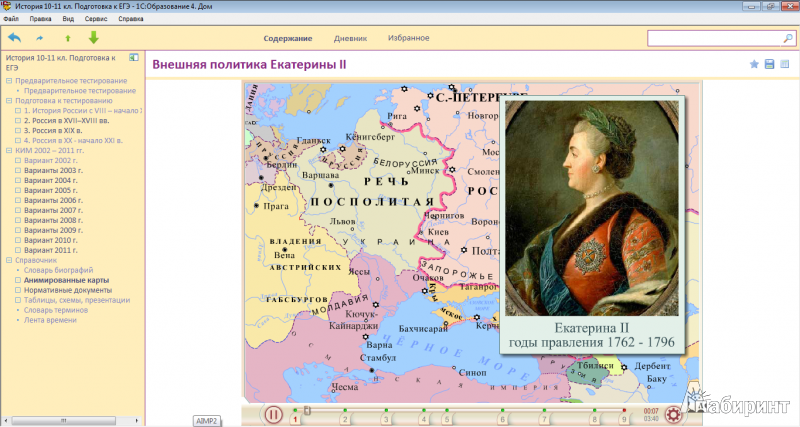Image resolution: width=800 pixels, height=427 pixels.
Task: Open Словарь терминов
Action: pos(56,310)
